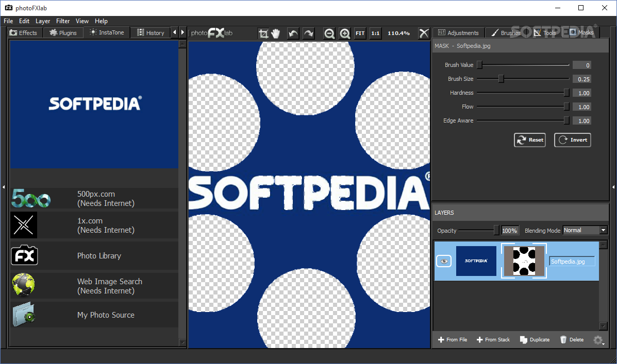Switch to the Tools tab
The image size is (617, 364).
(x=545, y=32)
